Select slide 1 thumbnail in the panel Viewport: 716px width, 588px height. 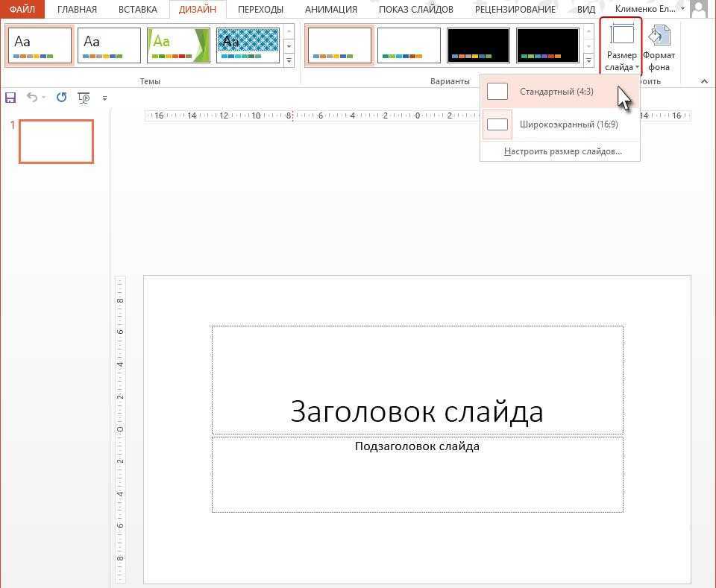coord(56,142)
